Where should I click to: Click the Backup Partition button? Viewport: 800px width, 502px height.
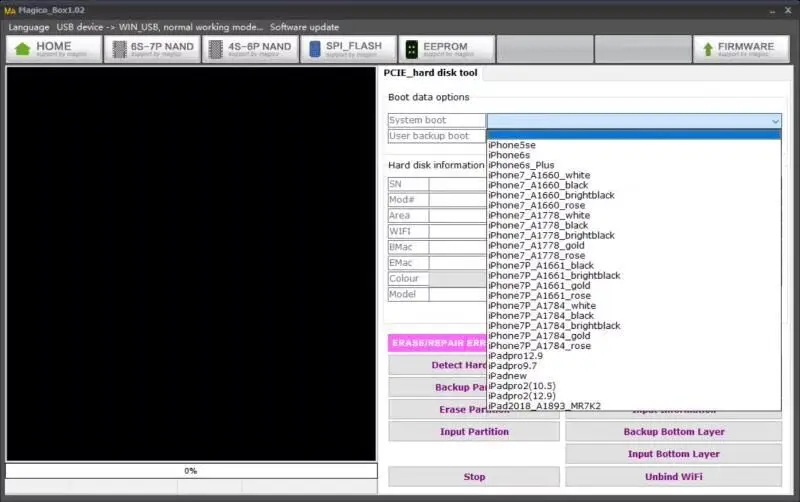click(437, 387)
